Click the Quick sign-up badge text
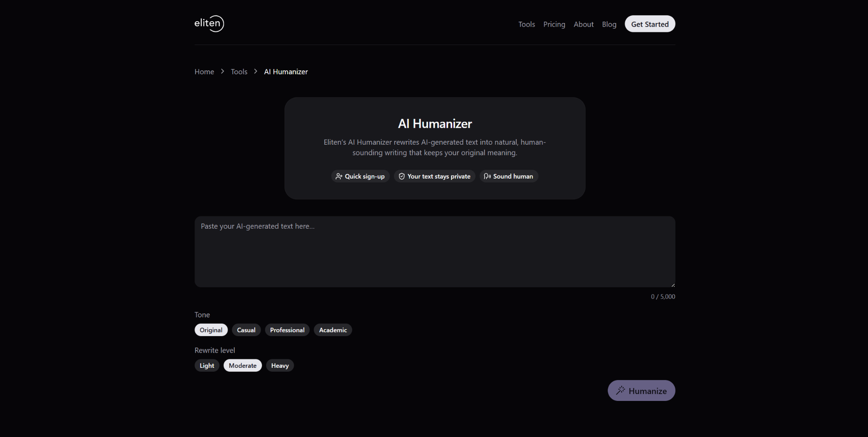868x437 pixels. [365, 176]
